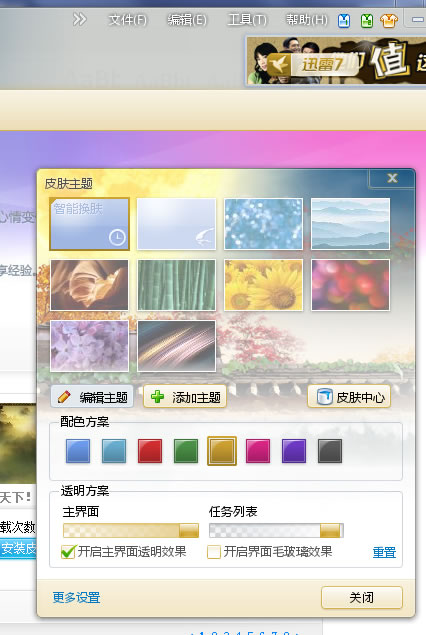Click the blue toolbar icon beside Help menu

344,20
